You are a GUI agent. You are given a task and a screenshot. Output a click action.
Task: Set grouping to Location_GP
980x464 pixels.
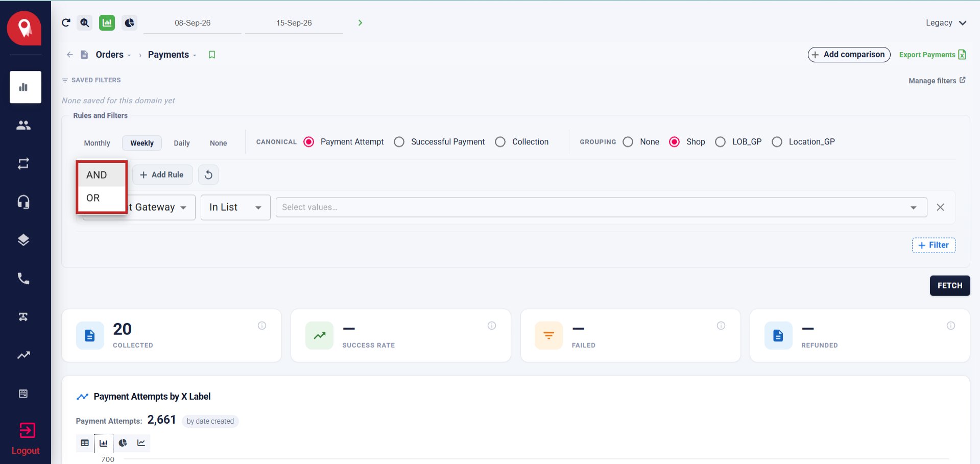pyautogui.click(x=777, y=142)
